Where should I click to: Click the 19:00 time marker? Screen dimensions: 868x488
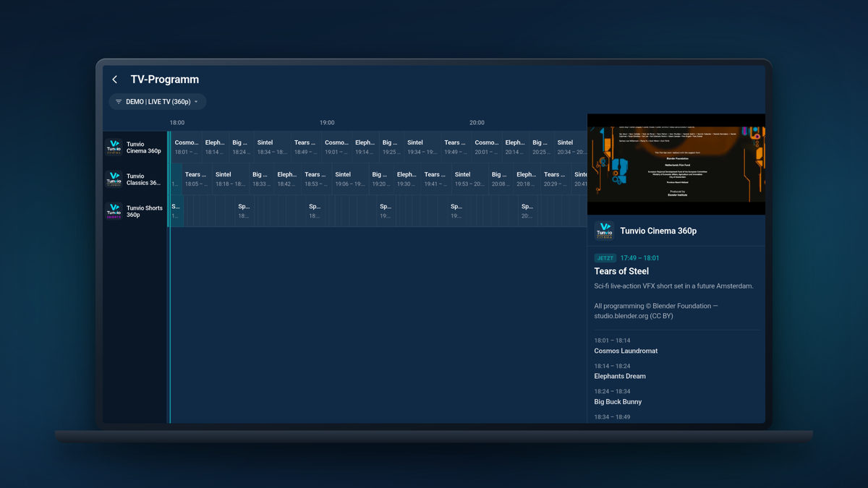point(327,123)
